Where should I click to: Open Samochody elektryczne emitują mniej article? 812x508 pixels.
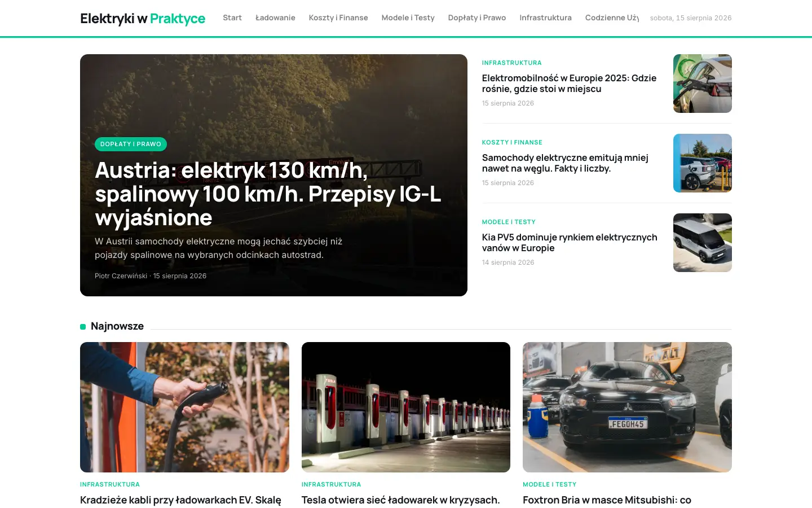point(565,163)
